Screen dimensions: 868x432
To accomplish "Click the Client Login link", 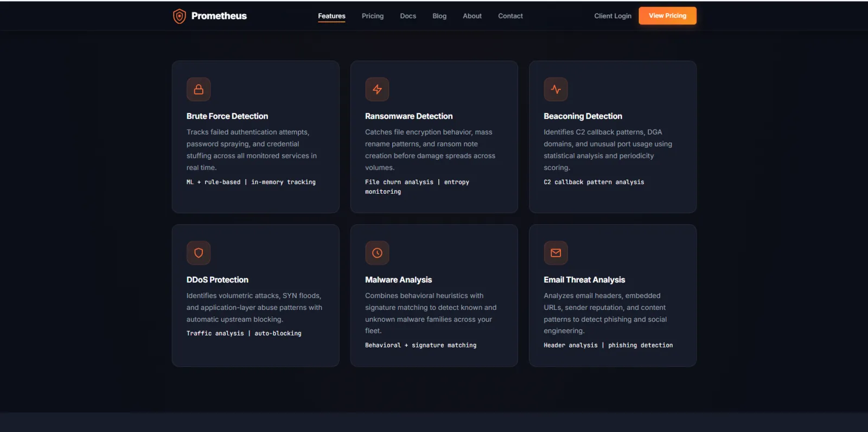I will tap(612, 16).
